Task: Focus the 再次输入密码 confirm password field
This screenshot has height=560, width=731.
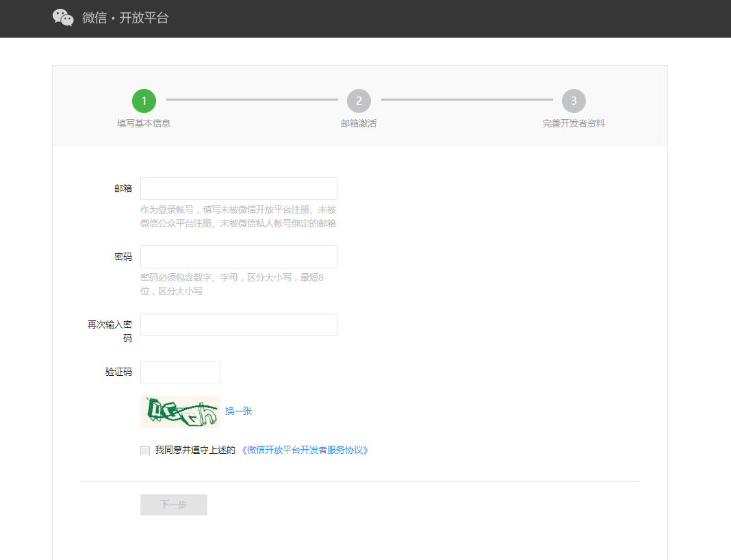Action: pos(239,324)
